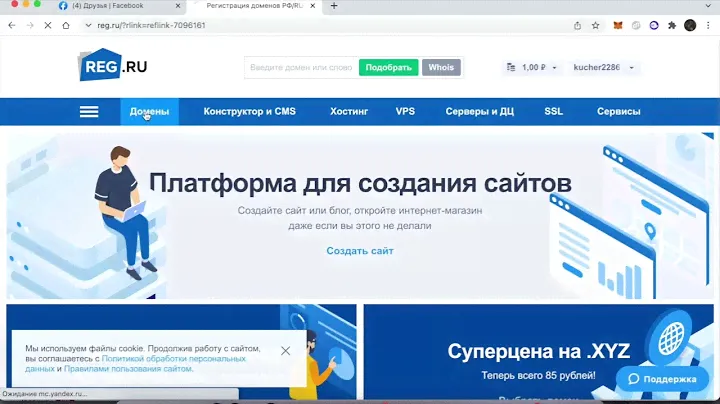Image resolution: width=720 pixels, height=404 pixels.
Task: Open the Хостинг menu
Action: [x=349, y=112]
